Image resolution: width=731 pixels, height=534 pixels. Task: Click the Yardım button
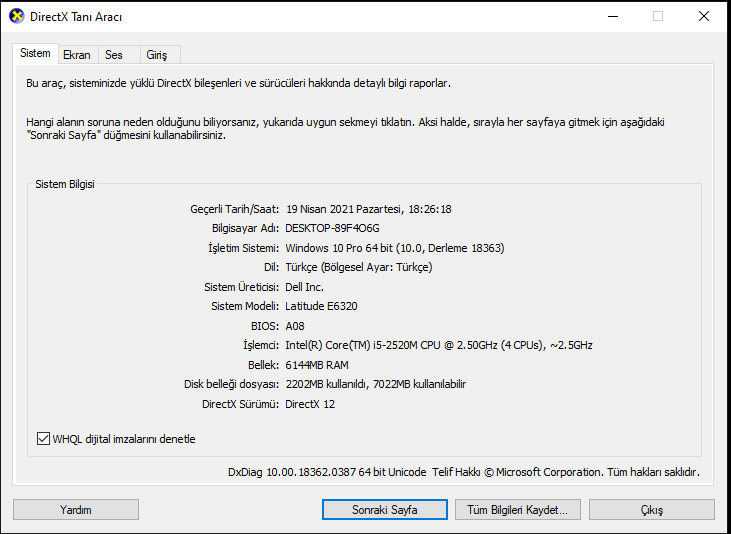[76, 510]
